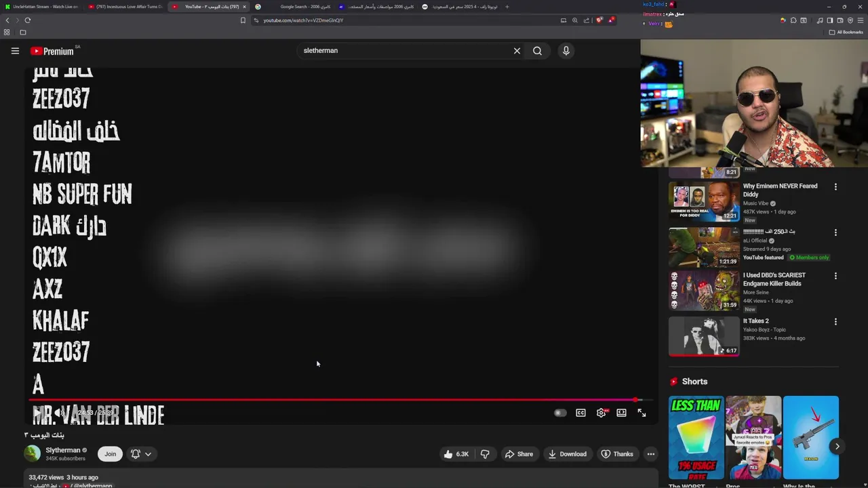Image resolution: width=868 pixels, height=488 pixels.
Task: Switch to theater mode
Action: coord(621,413)
